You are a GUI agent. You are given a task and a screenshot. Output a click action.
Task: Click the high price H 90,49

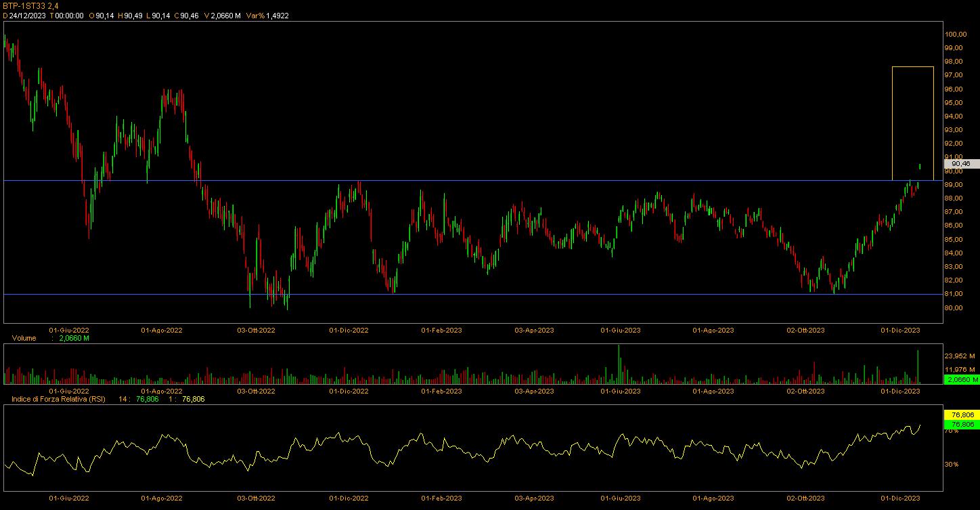pos(130,15)
